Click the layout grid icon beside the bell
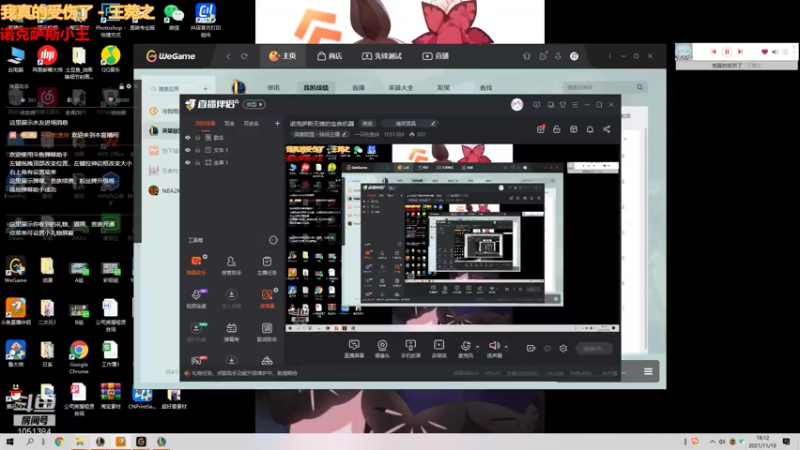The width and height of the screenshot is (800, 450). tap(573, 129)
